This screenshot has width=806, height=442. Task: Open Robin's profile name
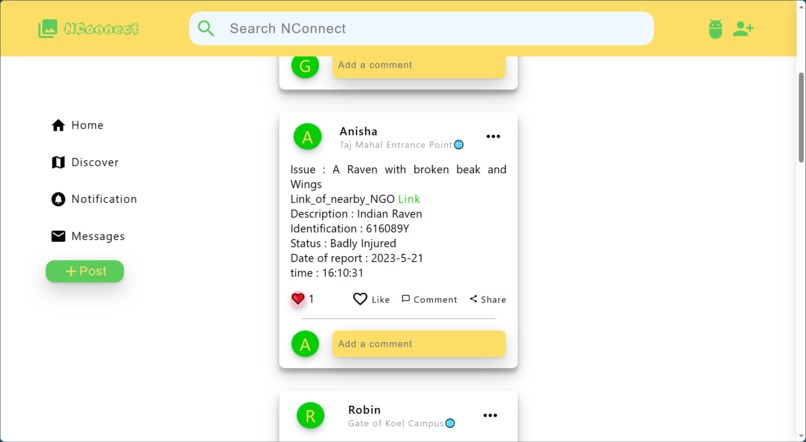[x=364, y=410]
